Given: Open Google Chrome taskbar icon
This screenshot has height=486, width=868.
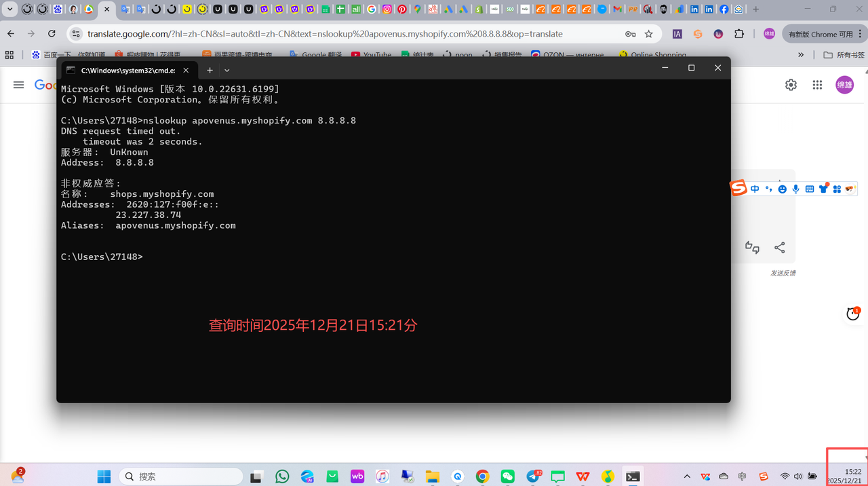Looking at the screenshot, I should (x=482, y=476).
